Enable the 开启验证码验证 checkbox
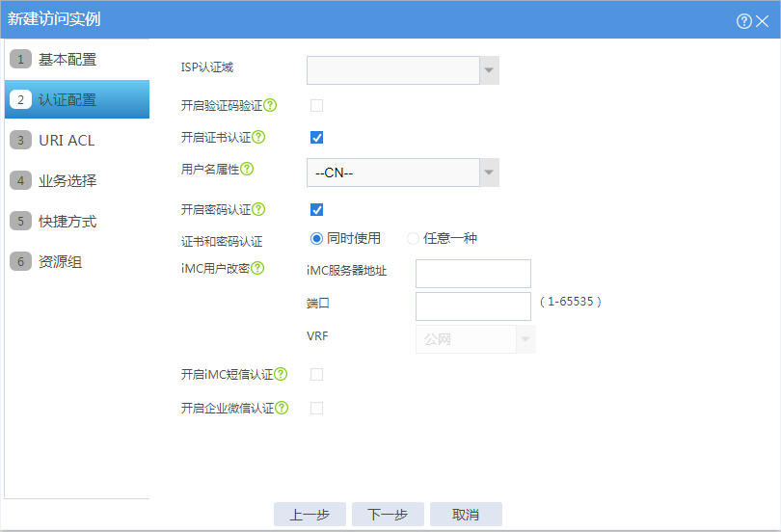This screenshot has height=532, width=781. click(x=317, y=105)
